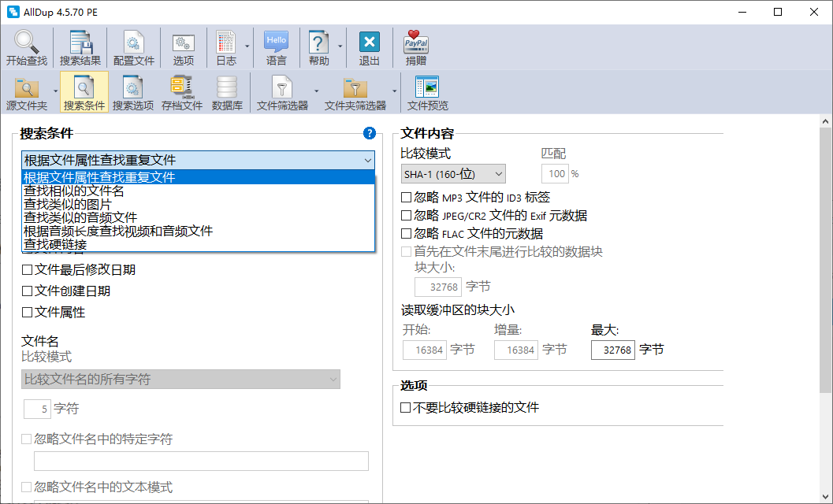Check the 文件最后修改日期 option
The image size is (833, 504).
pos(28,270)
